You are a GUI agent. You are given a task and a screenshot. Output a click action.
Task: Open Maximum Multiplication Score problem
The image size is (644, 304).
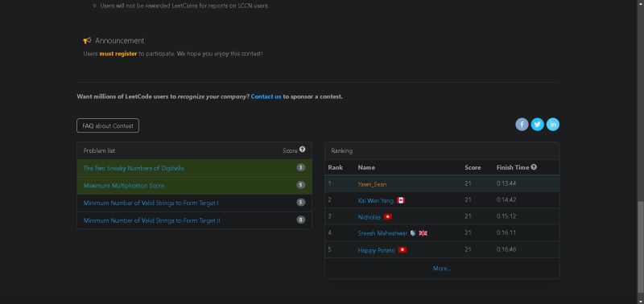click(124, 186)
